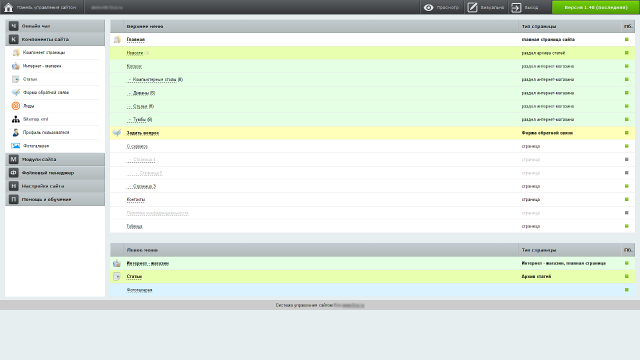Click Панель управления сайтом title

(x=46, y=7)
